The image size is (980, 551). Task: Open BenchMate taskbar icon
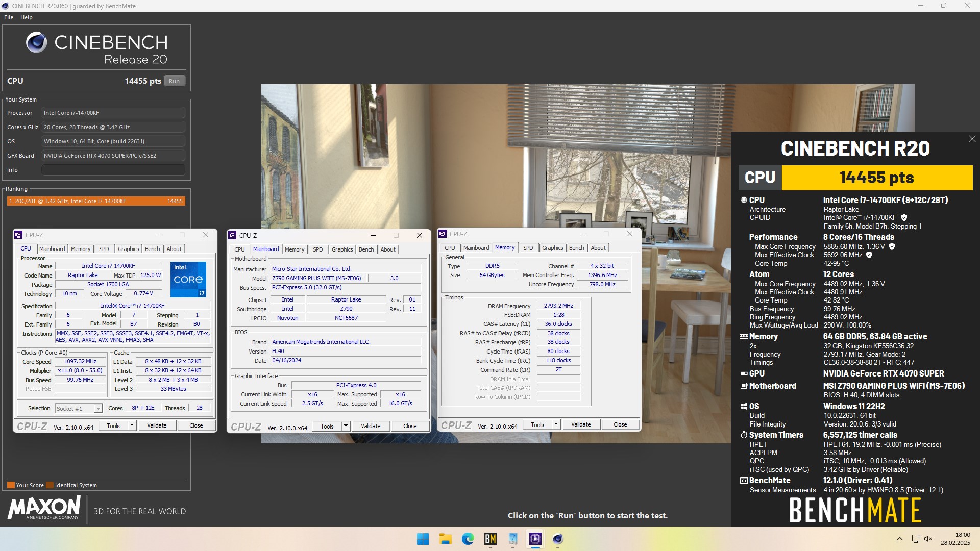pyautogui.click(x=490, y=539)
